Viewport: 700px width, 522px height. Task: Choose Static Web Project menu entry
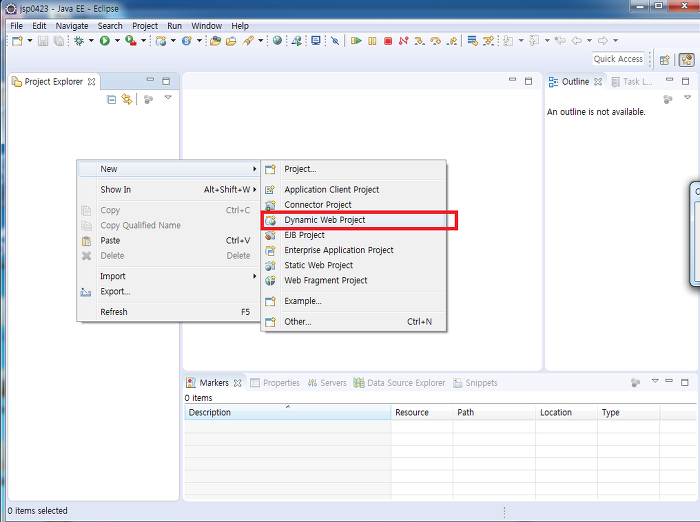tap(354, 265)
